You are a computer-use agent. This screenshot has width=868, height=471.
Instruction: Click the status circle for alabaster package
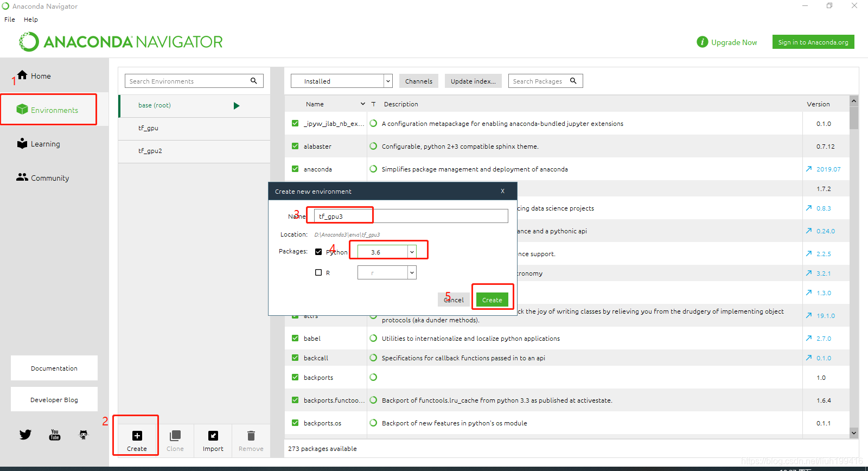coord(373,146)
